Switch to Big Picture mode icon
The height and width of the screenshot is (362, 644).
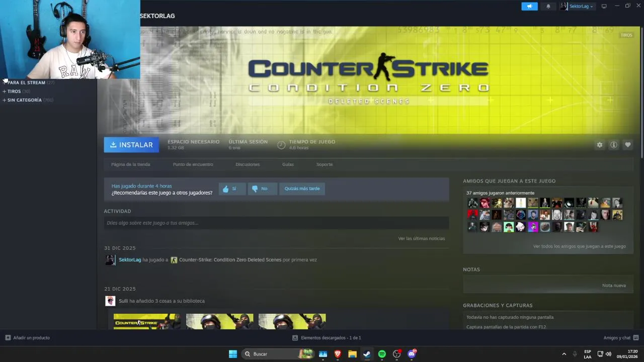point(604,6)
